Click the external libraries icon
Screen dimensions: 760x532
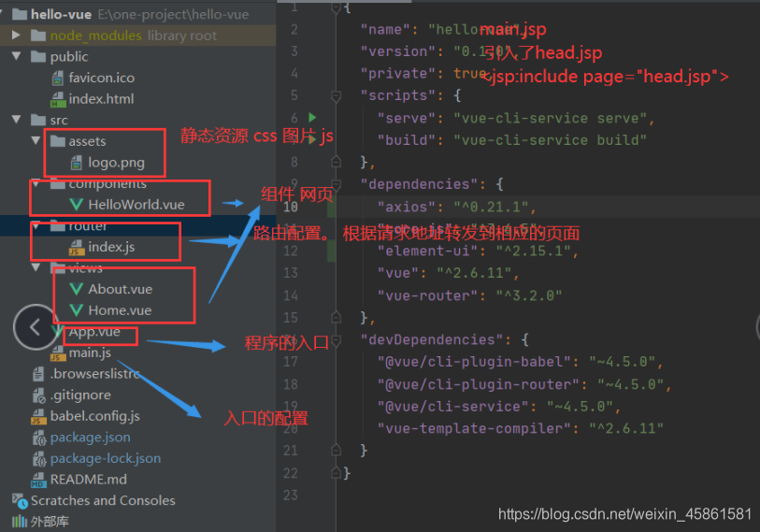20,522
